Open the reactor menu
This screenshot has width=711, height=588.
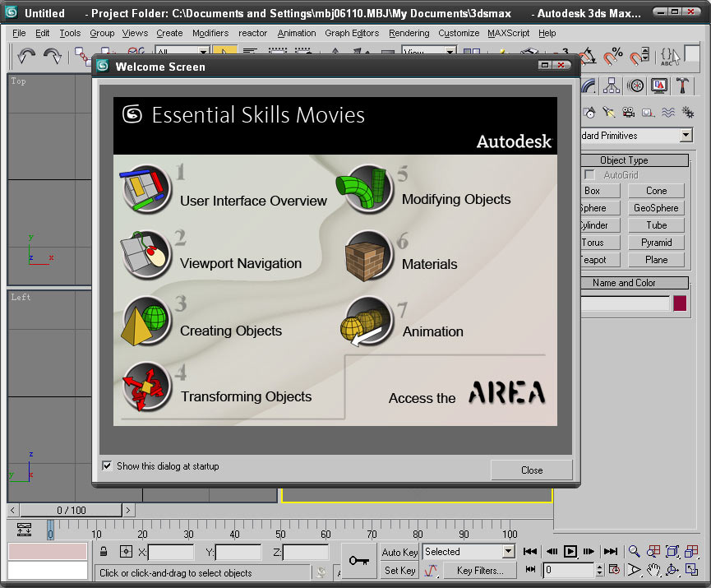click(x=252, y=33)
